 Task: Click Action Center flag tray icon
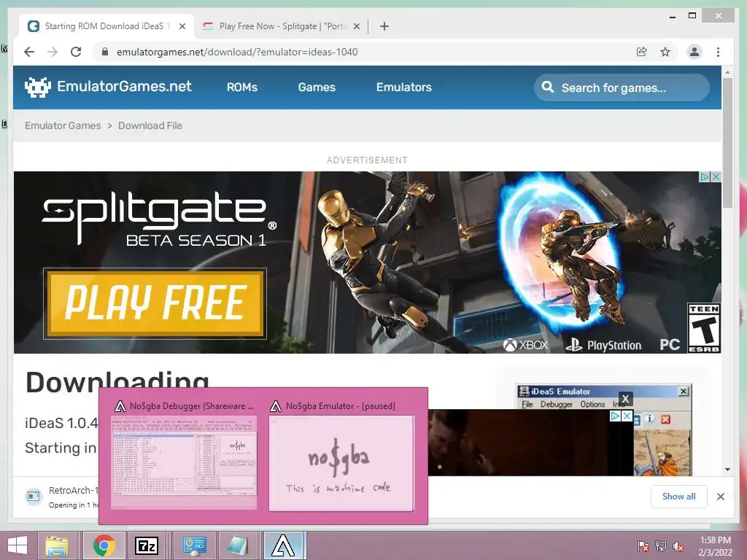(643, 545)
